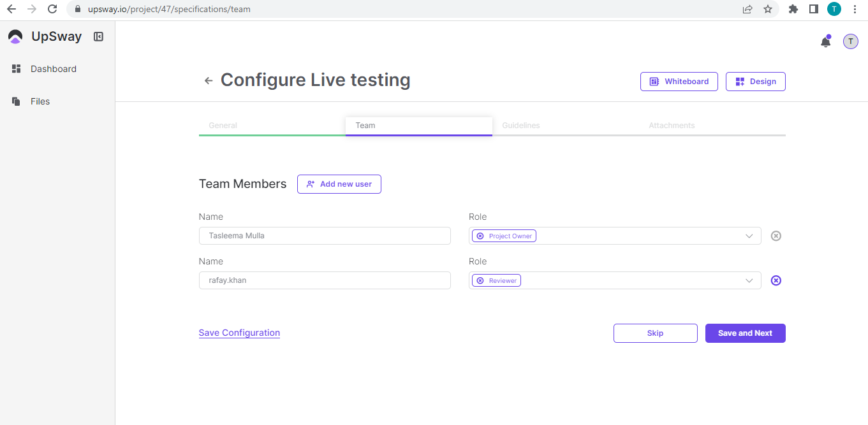Click the remove icon for Tasleema Mulla row

776,236
